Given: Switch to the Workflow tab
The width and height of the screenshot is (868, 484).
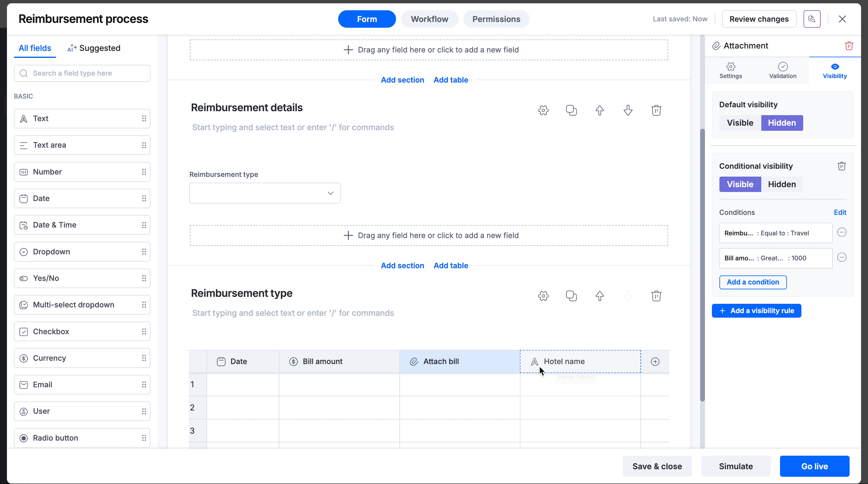Looking at the screenshot, I should pyautogui.click(x=429, y=19).
